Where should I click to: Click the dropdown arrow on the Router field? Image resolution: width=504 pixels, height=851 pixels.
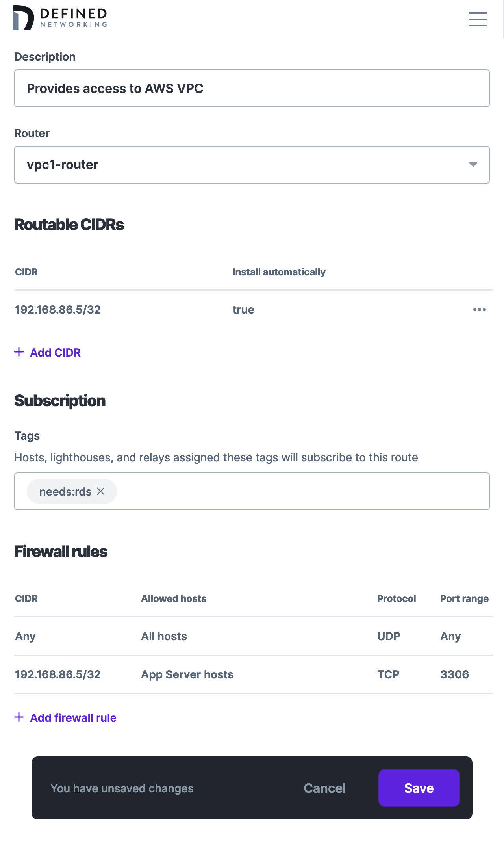[473, 165]
